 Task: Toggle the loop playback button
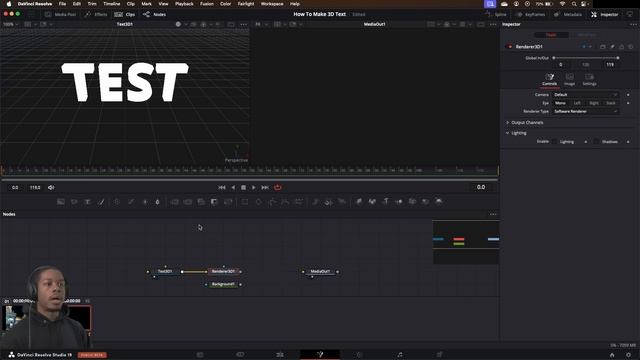coord(278,187)
